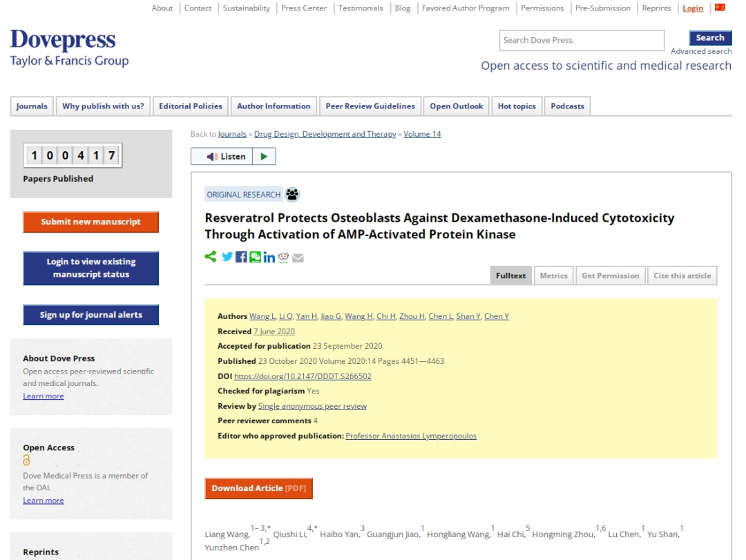Open the DOI link 10.2147/DDDT.S266502
The width and height of the screenshot is (746, 560).
pyautogui.click(x=303, y=376)
